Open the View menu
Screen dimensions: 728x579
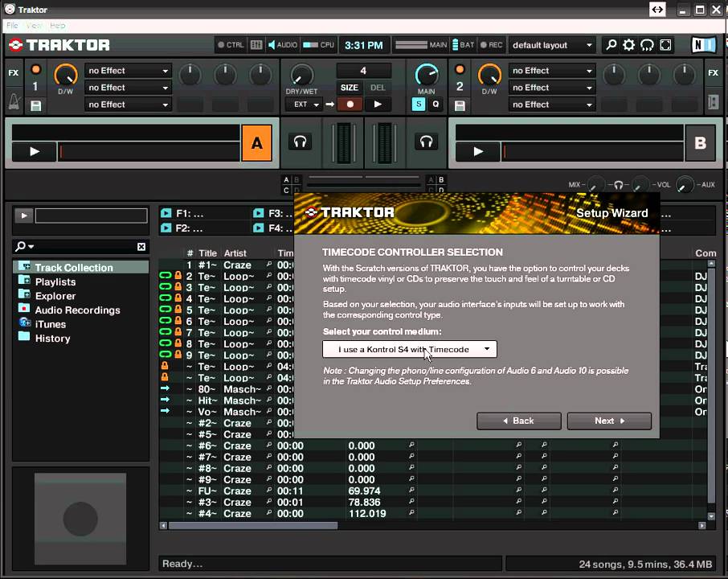click(x=34, y=26)
